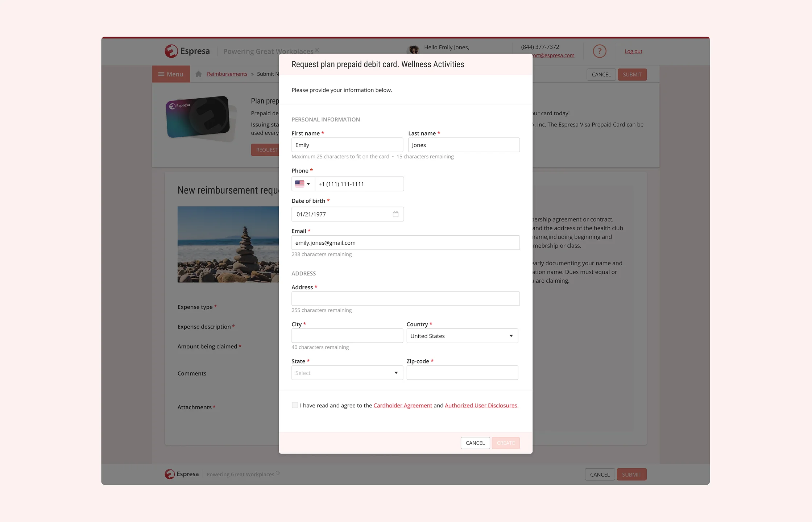Click CANCEL at the bottom of the dialog
The width and height of the screenshot is (812, 522).
(x=475, y=443)
